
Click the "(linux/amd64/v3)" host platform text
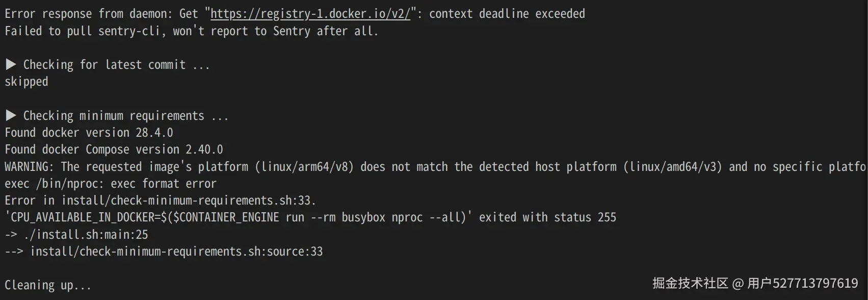coord(672,167)
